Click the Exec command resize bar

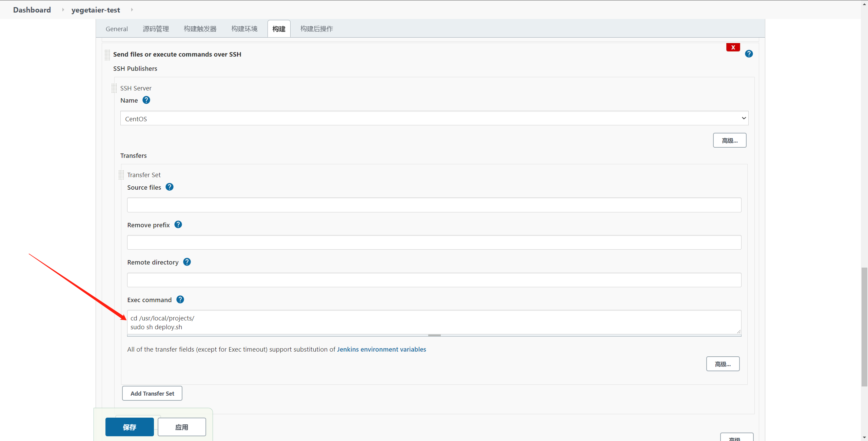tap(434, 335)
